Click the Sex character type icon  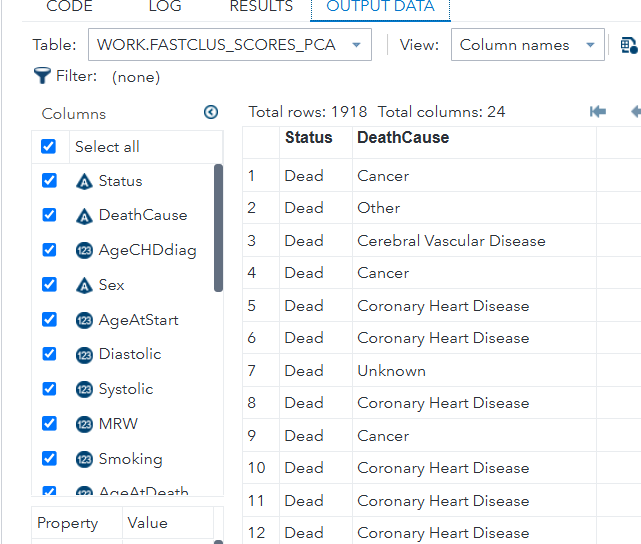[x=84, y=285]
